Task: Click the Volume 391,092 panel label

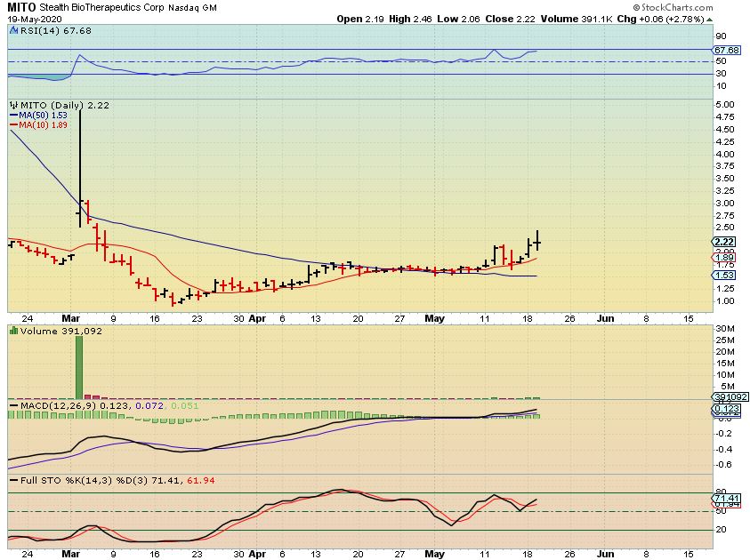Action: pos(60,331)
